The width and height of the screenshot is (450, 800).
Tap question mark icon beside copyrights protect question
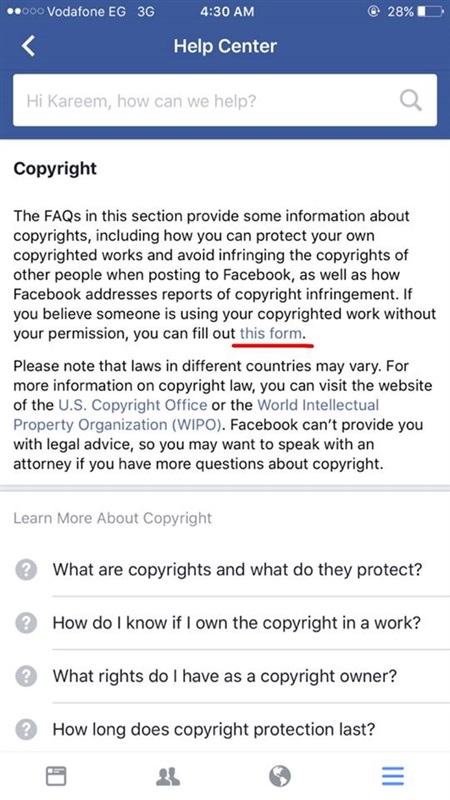pyautogui.click(x=26, y=569)
